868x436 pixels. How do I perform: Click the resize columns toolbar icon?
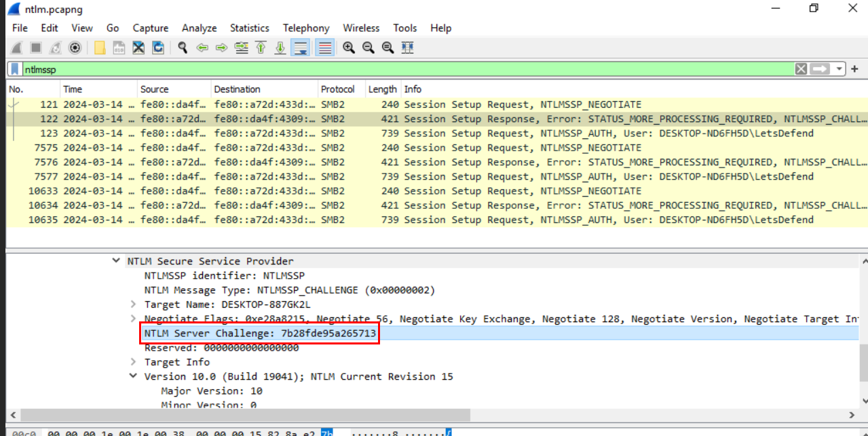[x=407, y=47]
